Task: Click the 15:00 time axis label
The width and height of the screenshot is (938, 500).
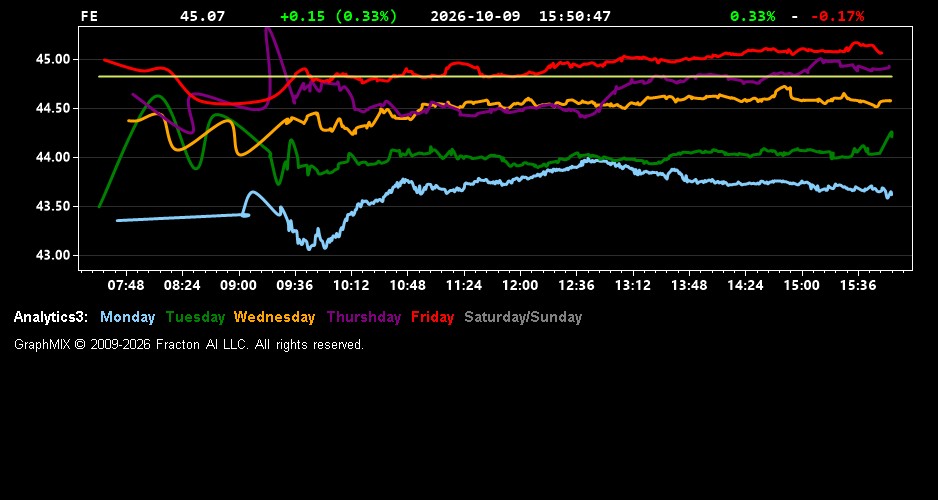Action: (x=802, y=285)
